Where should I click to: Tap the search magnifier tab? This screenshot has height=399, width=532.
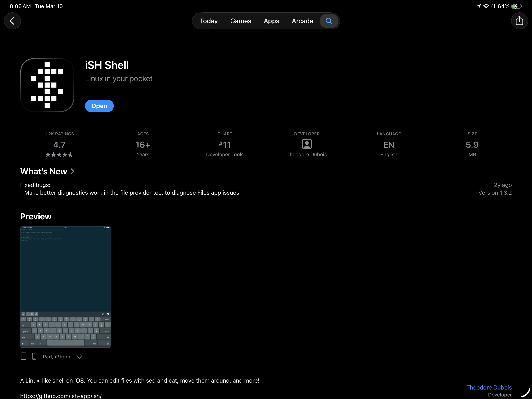click(x=329, y=21)
